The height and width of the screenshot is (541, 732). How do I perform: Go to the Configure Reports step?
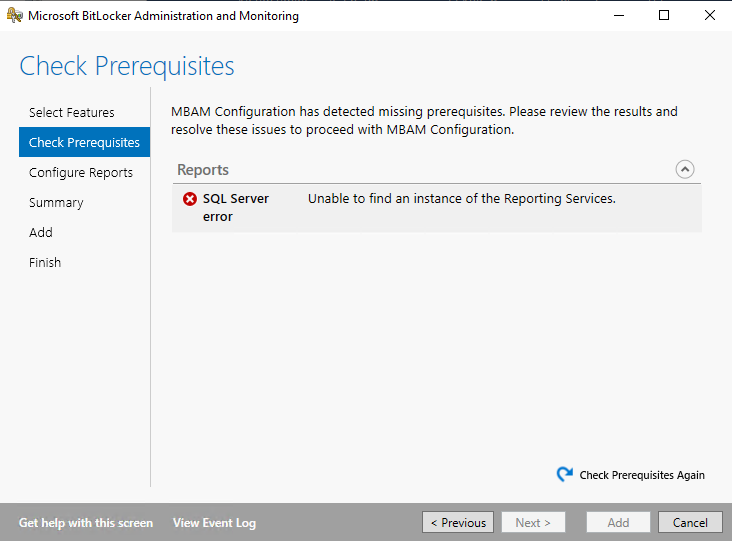(x=81, y=173)
